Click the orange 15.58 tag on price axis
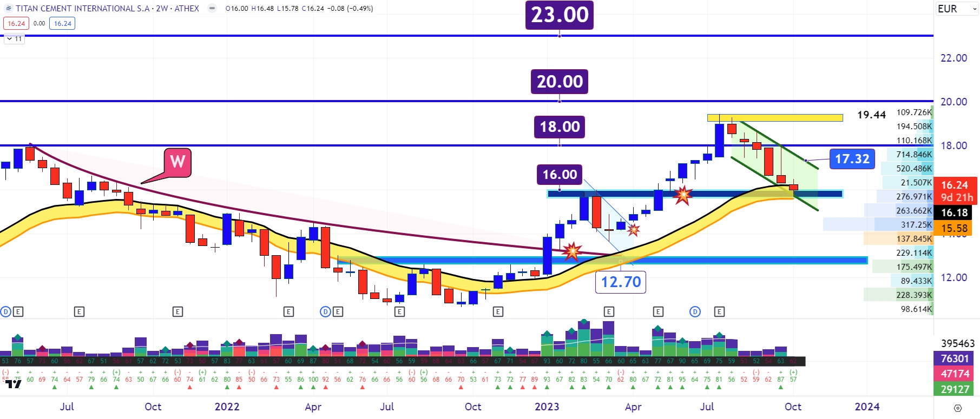This screenshot has width=980, height=419. [954, 228]
